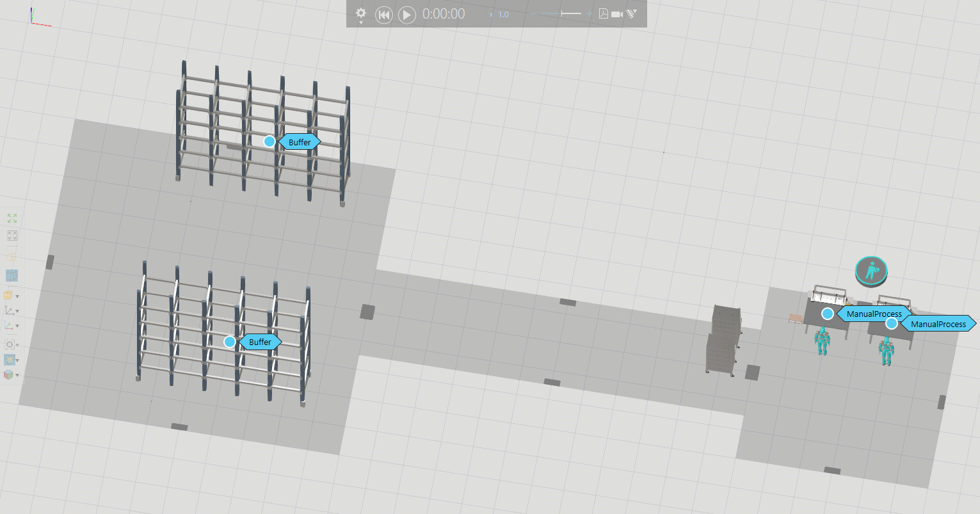Click the green fill view arrows icon
Image resolution: width=980 pixels, height=514 pixels.
[x=12, y=219]
